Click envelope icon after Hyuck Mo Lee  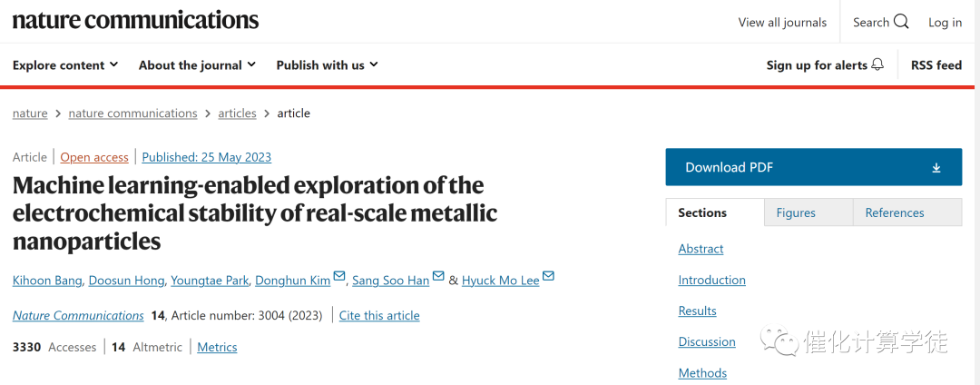(548, 277)
